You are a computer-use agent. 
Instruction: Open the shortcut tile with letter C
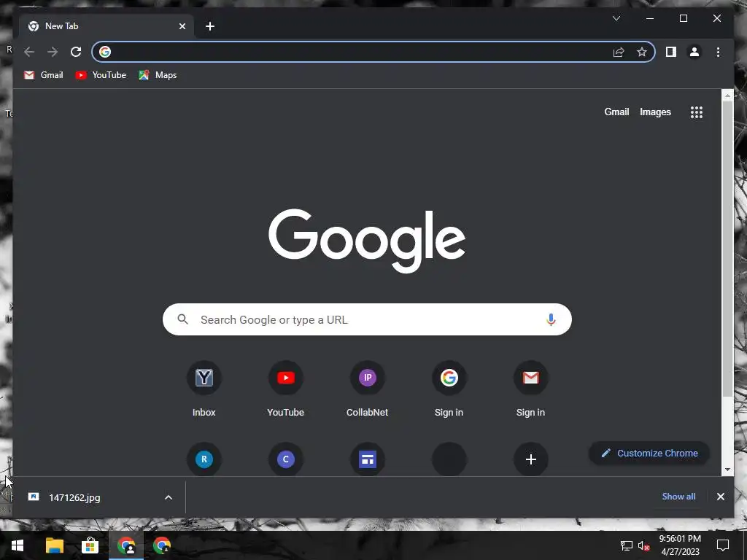[286, 459]
